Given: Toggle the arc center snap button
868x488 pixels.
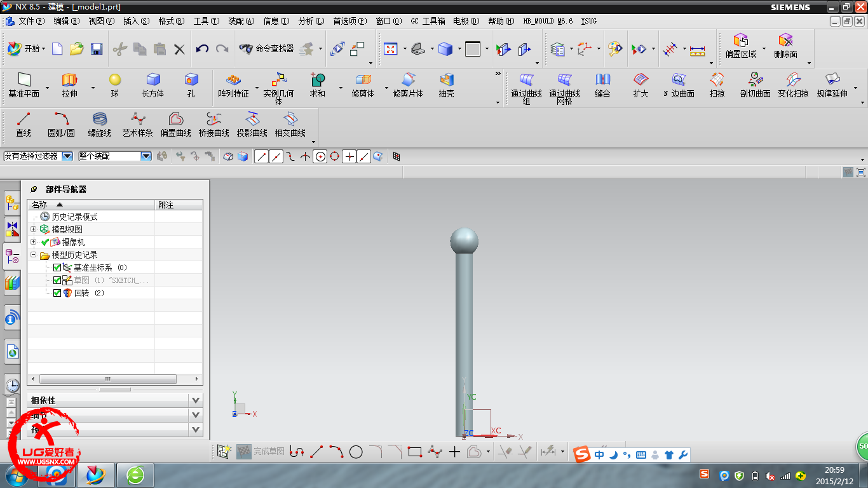Looking at the screenshot, I should pos(320,156).
